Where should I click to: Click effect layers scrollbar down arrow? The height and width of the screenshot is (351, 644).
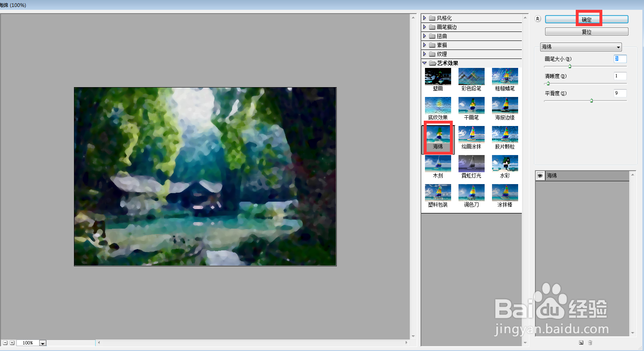click(633, 333)
